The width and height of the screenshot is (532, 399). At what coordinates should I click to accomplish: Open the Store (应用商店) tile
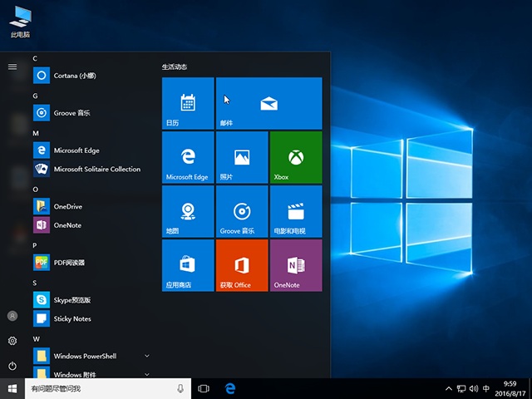click(188, 265)
